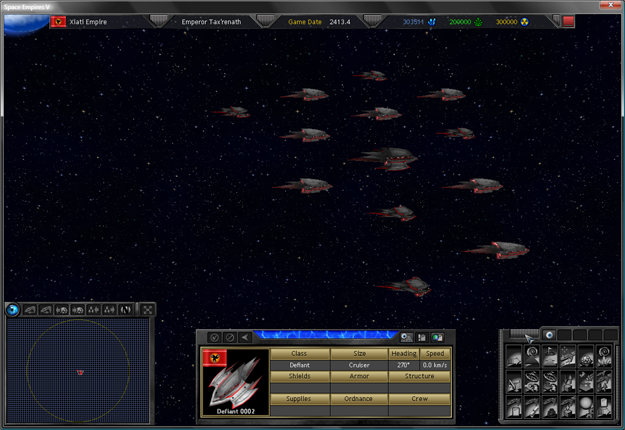Click the Speed value 0.0 km/s
Screen dimensions: 625x430
[435, 365]
